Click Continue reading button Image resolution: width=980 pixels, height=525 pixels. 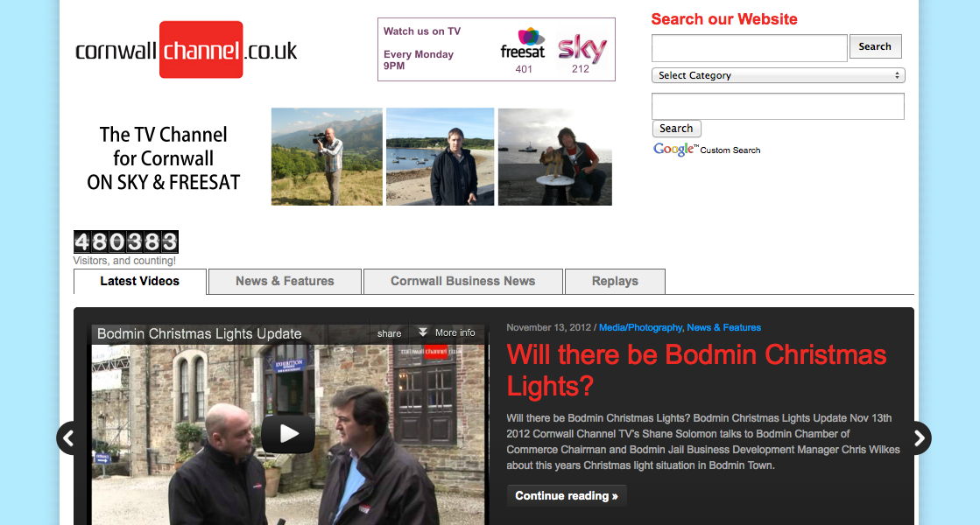pyautogui.click(x=567, y=495)
